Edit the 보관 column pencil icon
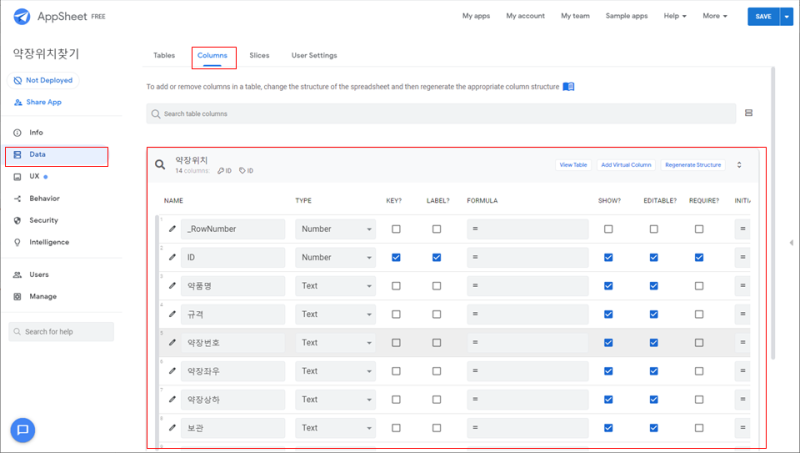The width and height of the screenshot is (800, 453). click(172, 427)
